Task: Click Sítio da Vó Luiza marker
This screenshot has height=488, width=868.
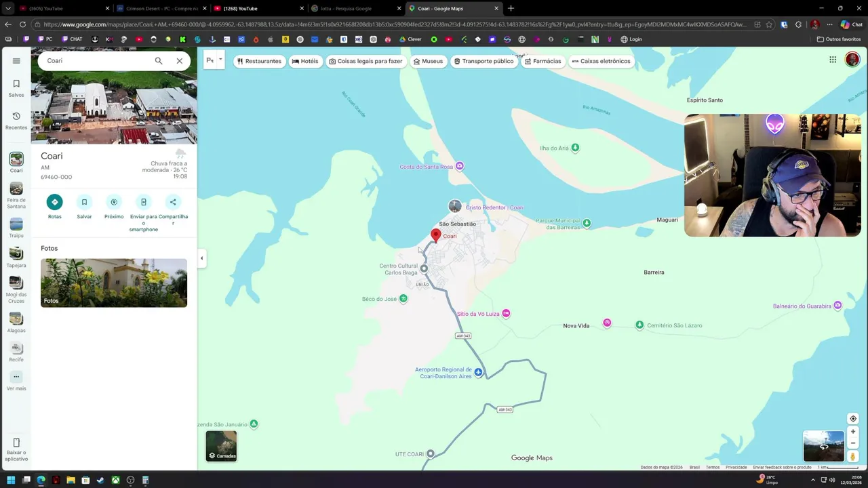Action: (x=506, y=313)
